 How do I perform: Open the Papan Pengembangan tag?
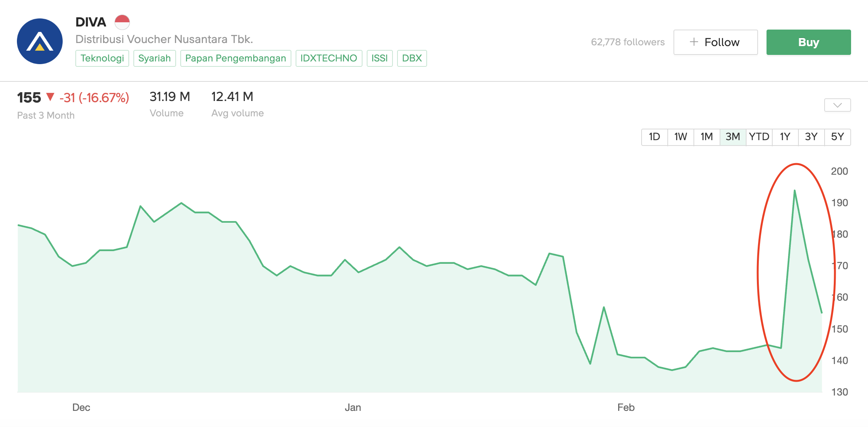coord(235,58)
